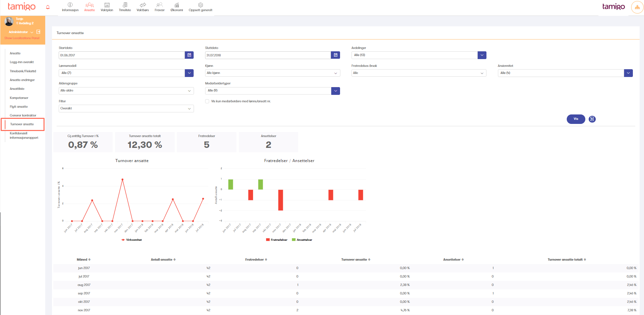Open Generer kontrakter in the sidebar
644x315 pixels.
pos(23,115)
